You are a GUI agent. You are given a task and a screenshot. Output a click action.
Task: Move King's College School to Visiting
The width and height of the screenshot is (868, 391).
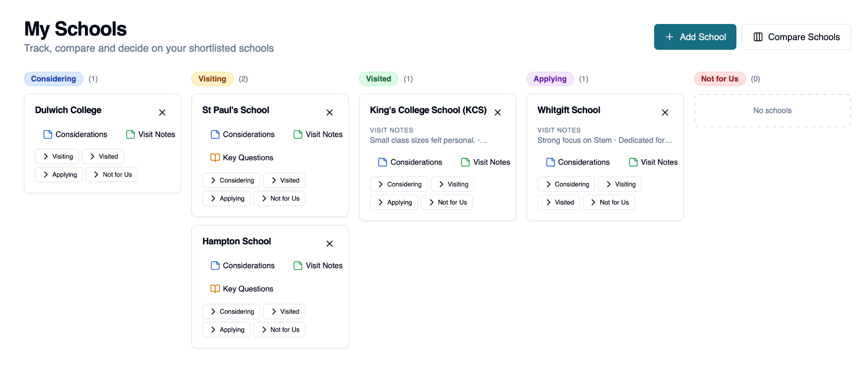[x=453, y=184]
